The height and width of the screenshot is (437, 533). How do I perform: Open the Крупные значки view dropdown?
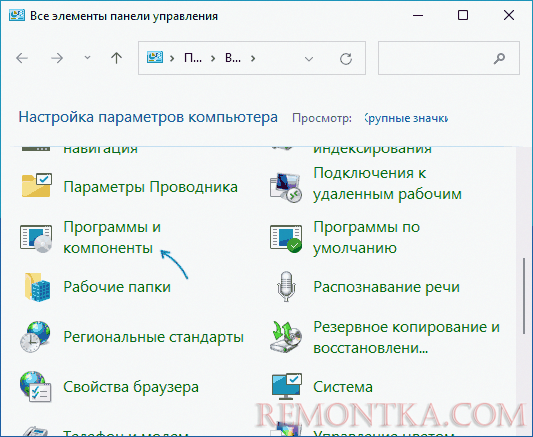tap(406, 118)
